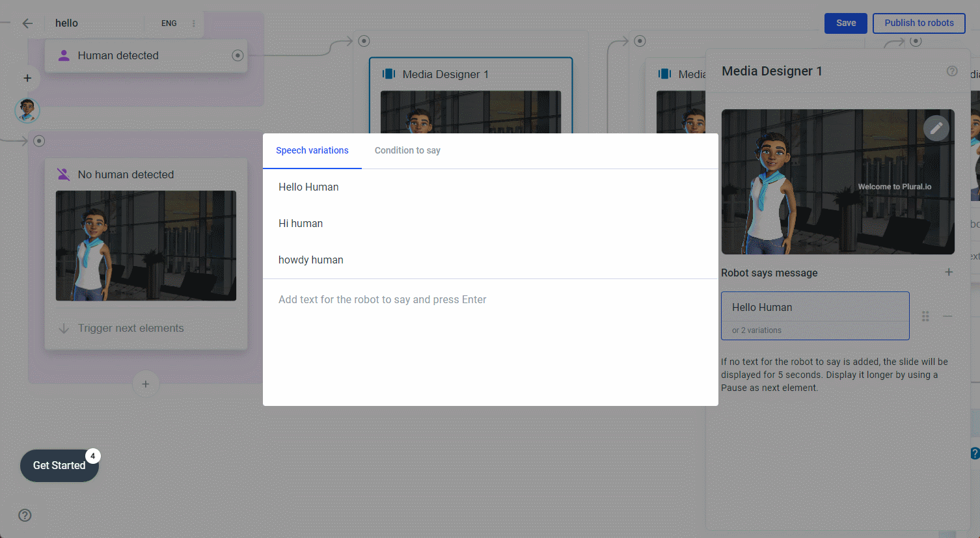Click the add text for robot input
This screenshot has height=538, width=980.
pos(491,300)
